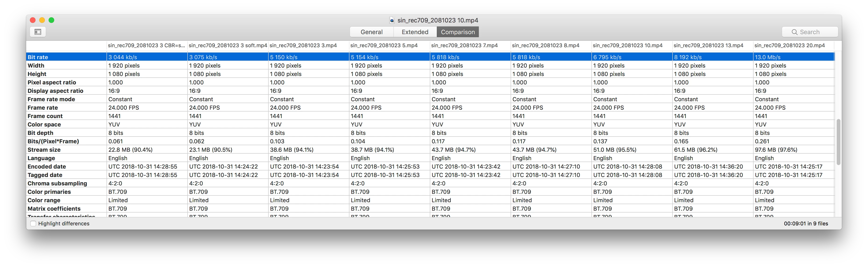The width and height of the screenshot is (868, 267).
Task: Click the search magnifier icon
Action: point(794,32)
